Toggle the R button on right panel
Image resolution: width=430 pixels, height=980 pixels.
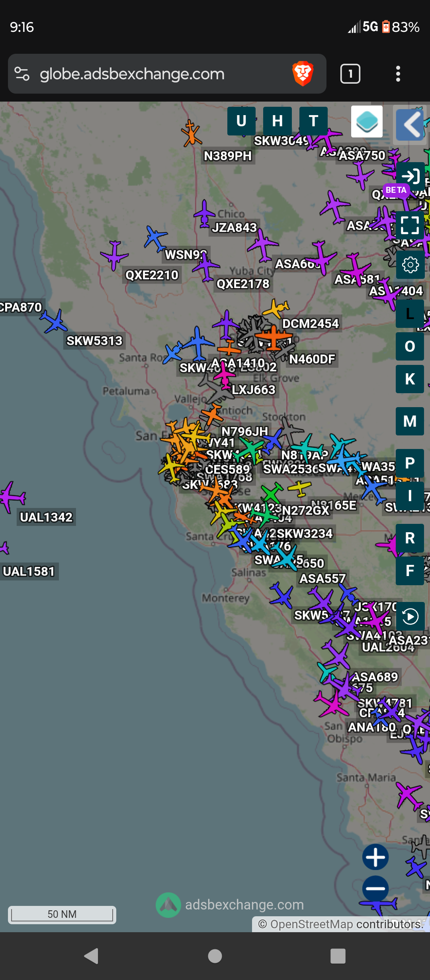point(410,538)
